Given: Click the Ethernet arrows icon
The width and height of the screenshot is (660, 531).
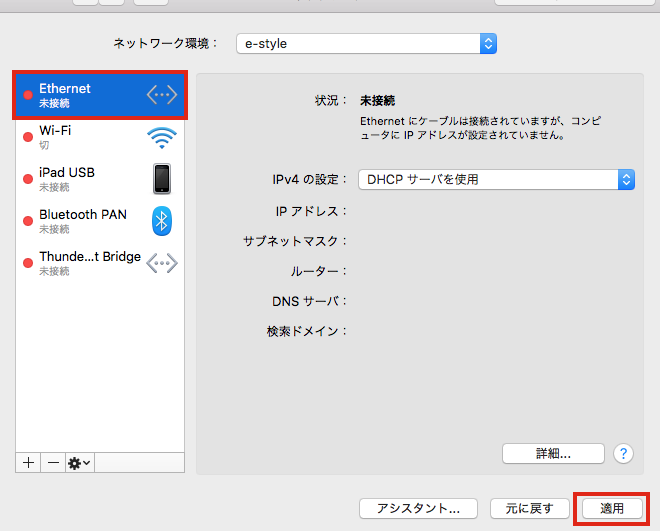Looking at the screenshot, I should [162, 95].
